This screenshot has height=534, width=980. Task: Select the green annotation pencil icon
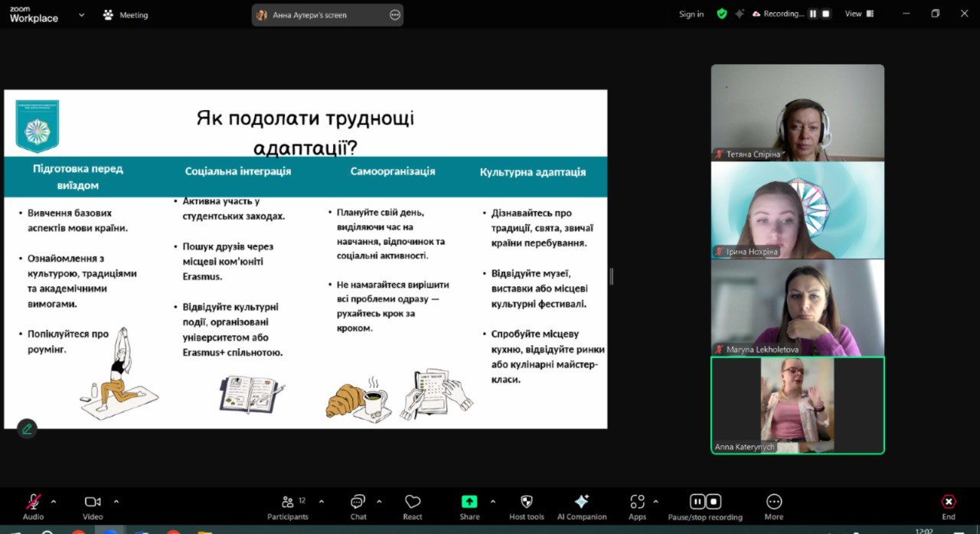click(26, 428)
